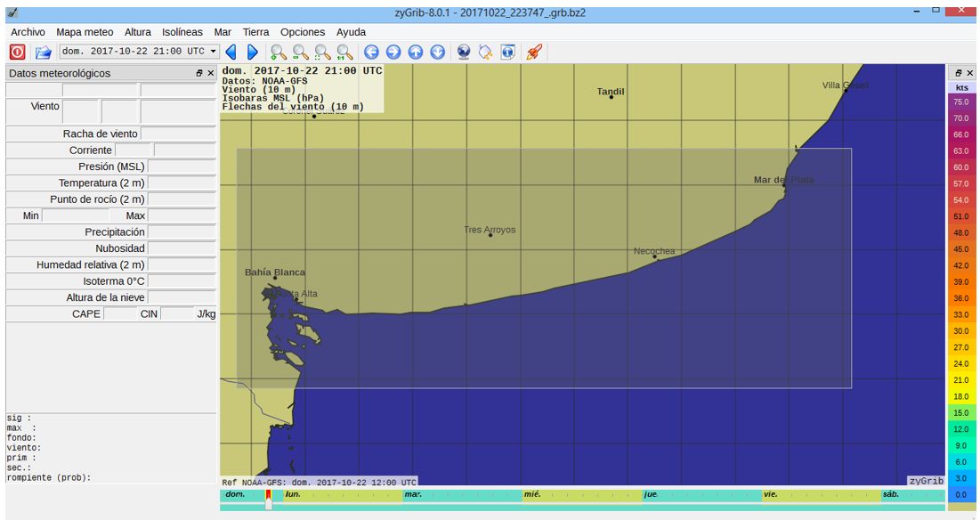Open the GRIB file information icon
Image resolution: width=980 pixels, height=520 pixels.
click(x=508, y=52)
